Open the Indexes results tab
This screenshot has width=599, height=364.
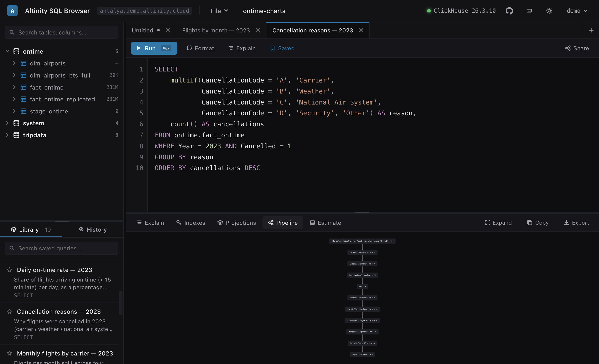[x=191, y=223]
